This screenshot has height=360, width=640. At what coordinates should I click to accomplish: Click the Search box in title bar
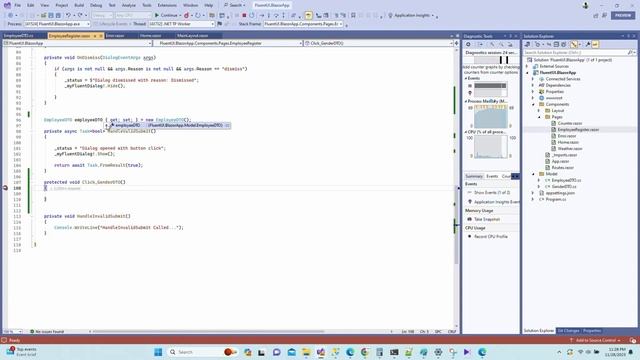pos(234,5)
